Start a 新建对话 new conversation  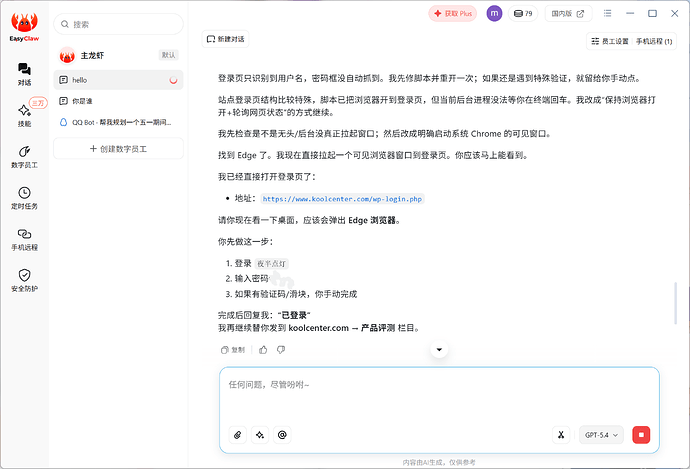[225, 39]
